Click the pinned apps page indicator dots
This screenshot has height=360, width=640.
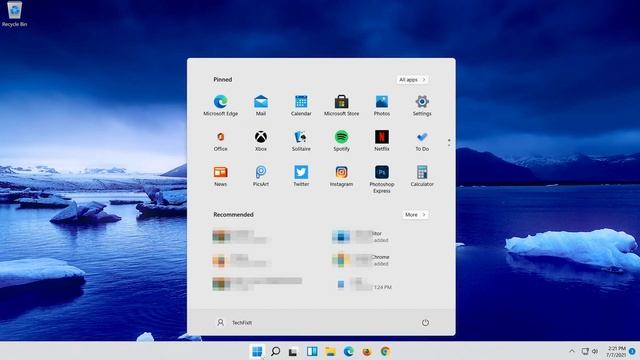coord(449,142)
